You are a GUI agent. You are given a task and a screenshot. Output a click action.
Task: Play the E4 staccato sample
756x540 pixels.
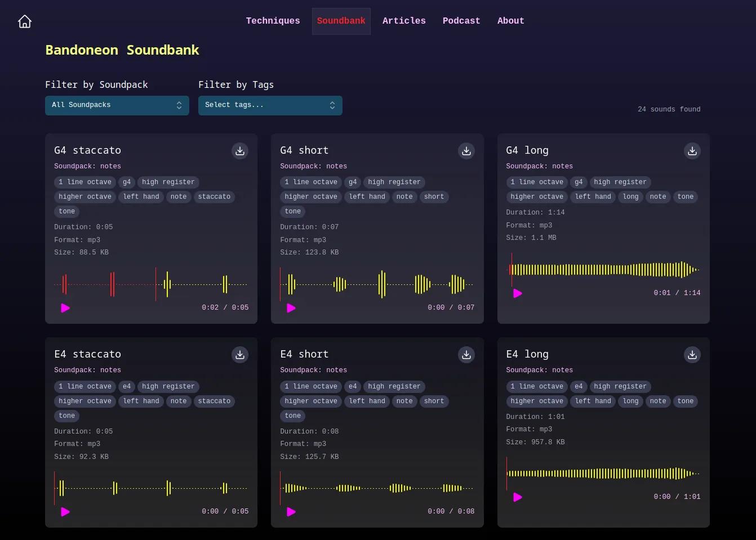pyautogui.click(x=65, y=512)
